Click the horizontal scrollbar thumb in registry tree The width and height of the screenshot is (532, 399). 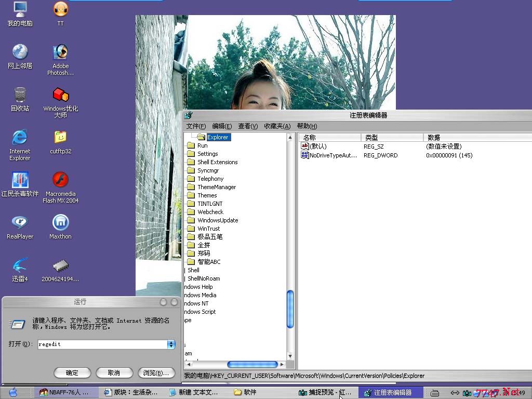[252, 364]
